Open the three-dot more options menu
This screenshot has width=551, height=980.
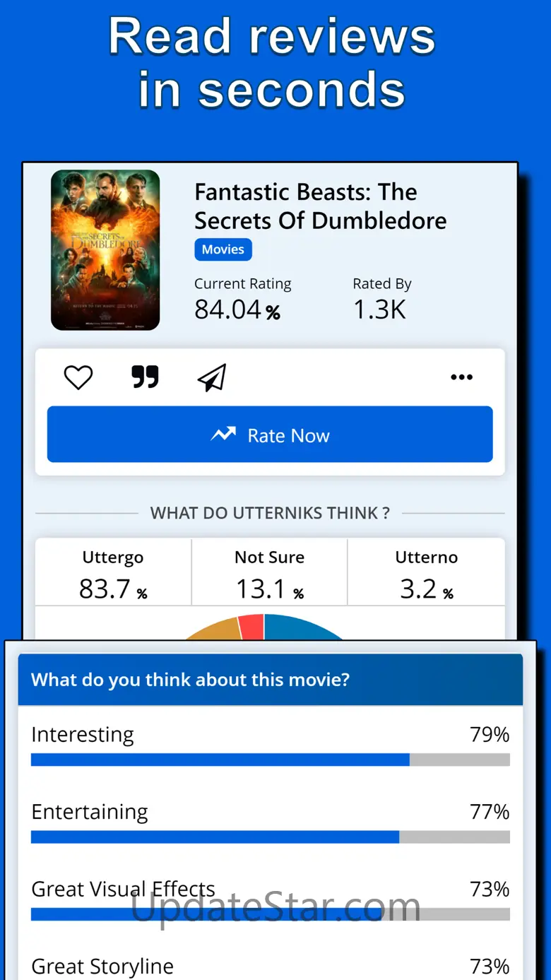[461, 377]
